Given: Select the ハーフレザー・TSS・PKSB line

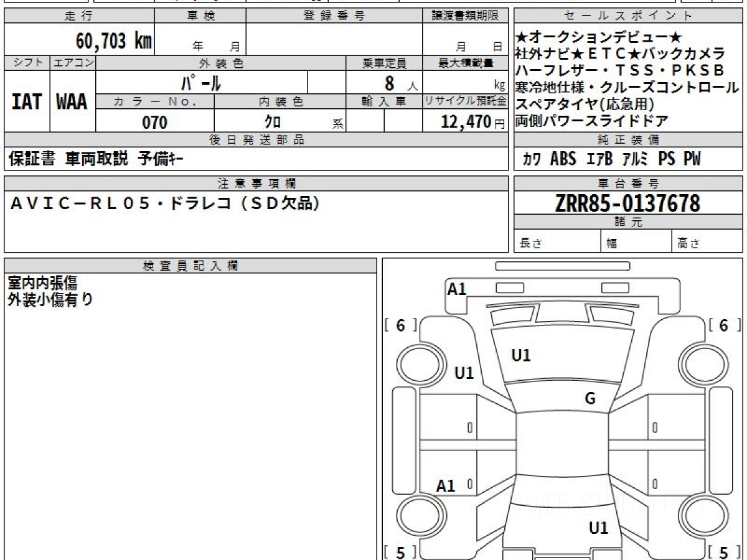Looking at the screenshot, I should [619, 70].
